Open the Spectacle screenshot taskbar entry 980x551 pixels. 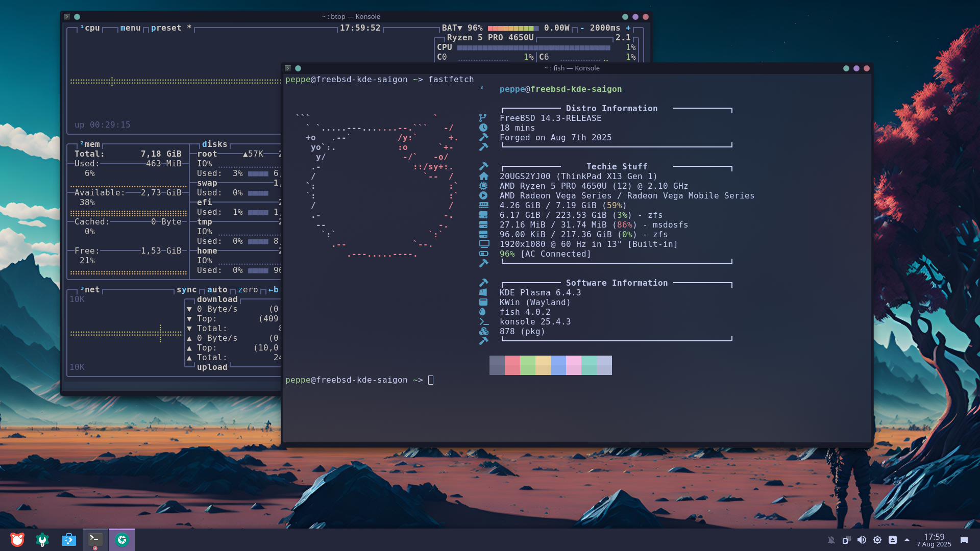click(122, 540)
